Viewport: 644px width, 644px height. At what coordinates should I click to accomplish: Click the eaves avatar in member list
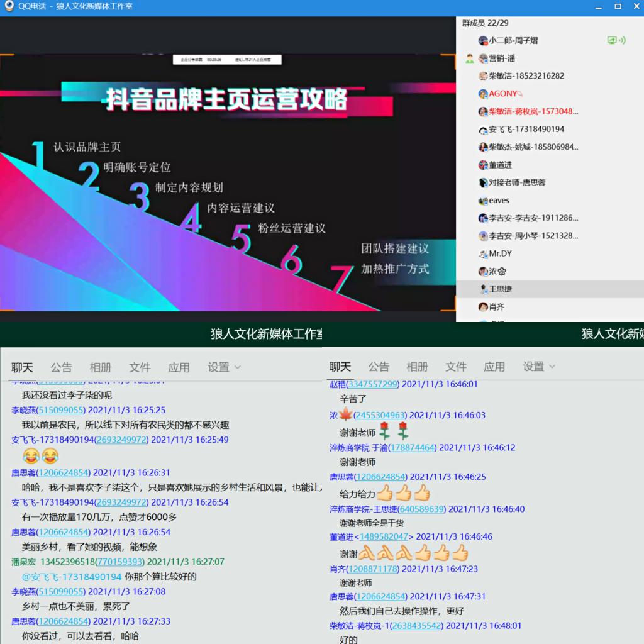click(483, 201)
